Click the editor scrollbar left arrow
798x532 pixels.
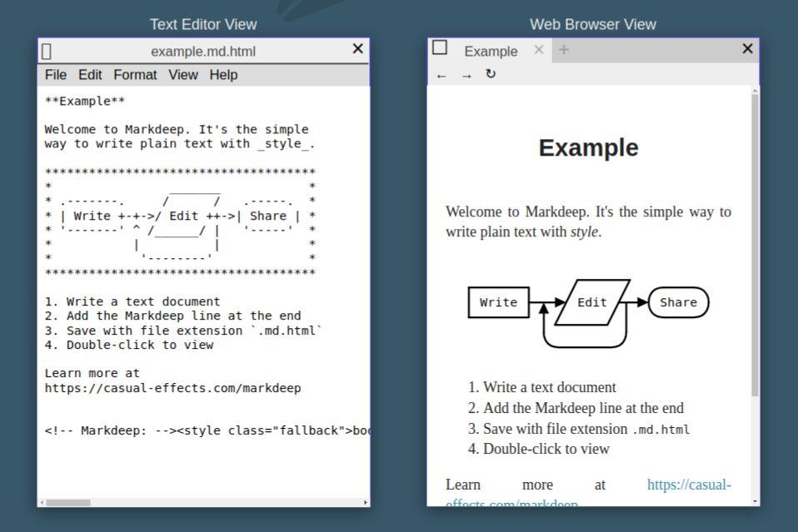[x=42, y=503]
